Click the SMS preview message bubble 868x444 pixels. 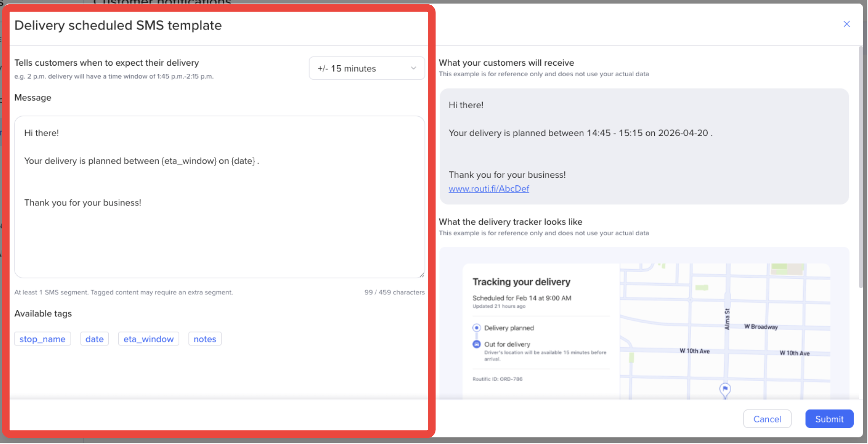[x=644, y=146]
